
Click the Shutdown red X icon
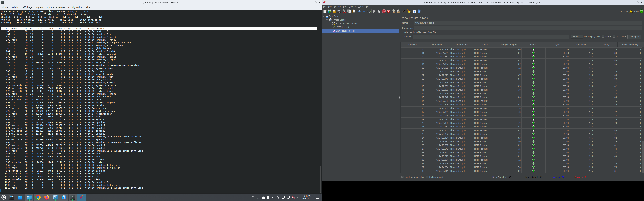tap(389, 11)
